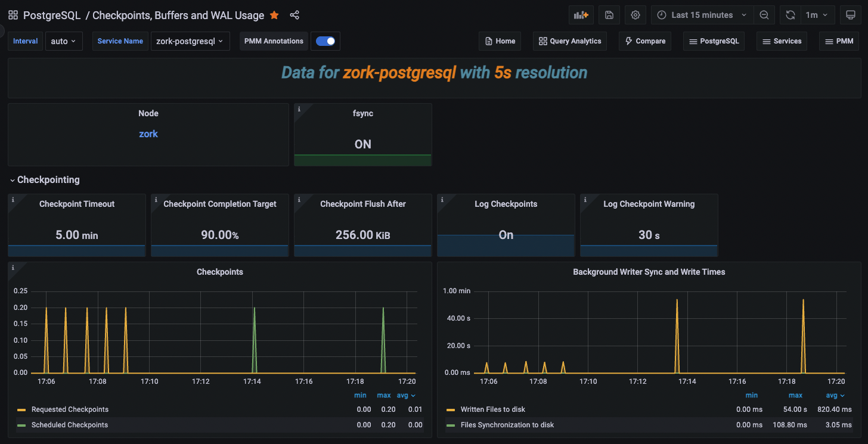Toggle the PMM Annotations switch
The width and height of the screenshot is (868, 444).
click(x=325, y=41)
